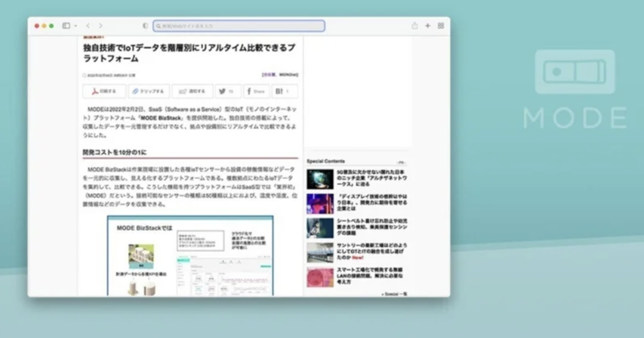Screen dimensions: 644x338
Task: Click the MODE BizStack diagram image
Action: click(190, 256)
